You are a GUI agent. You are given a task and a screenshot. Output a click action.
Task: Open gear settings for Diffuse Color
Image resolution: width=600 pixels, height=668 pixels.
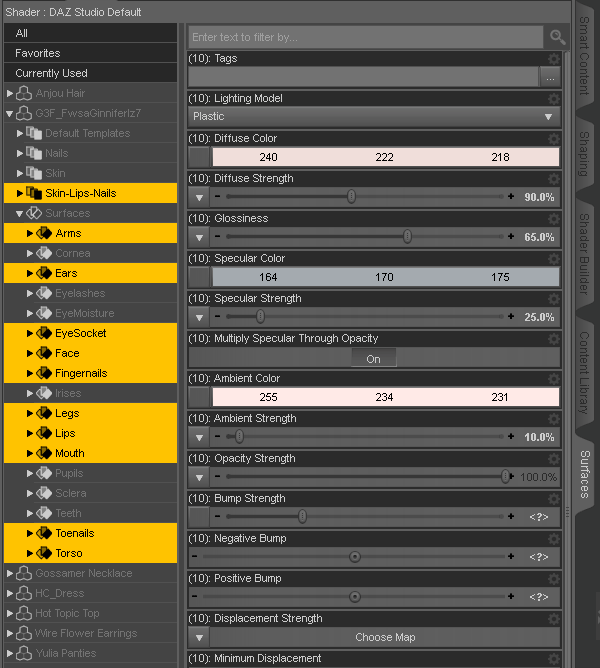point(554,139)
